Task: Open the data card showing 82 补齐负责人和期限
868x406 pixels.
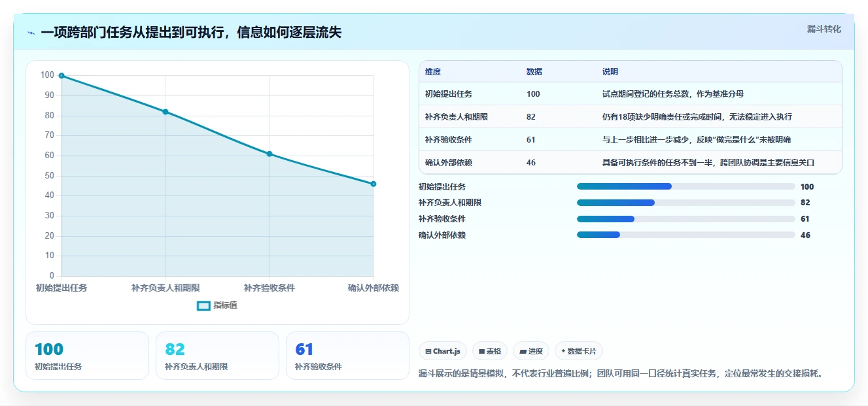Action: coord(217,356)
